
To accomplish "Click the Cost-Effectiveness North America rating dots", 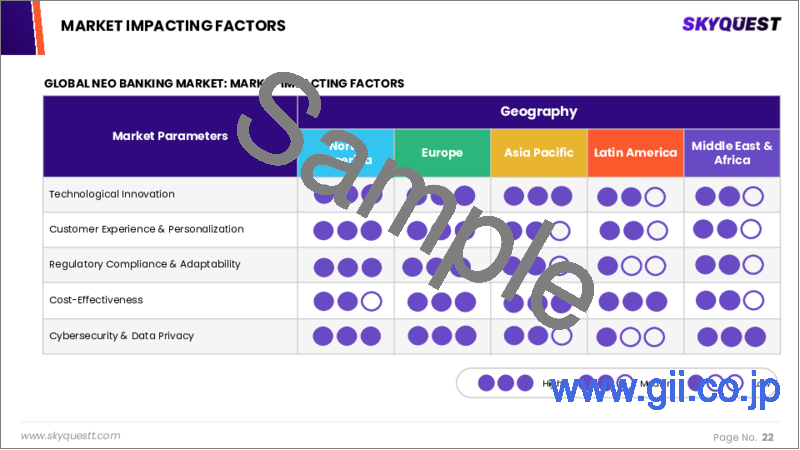I will [347, 301].
